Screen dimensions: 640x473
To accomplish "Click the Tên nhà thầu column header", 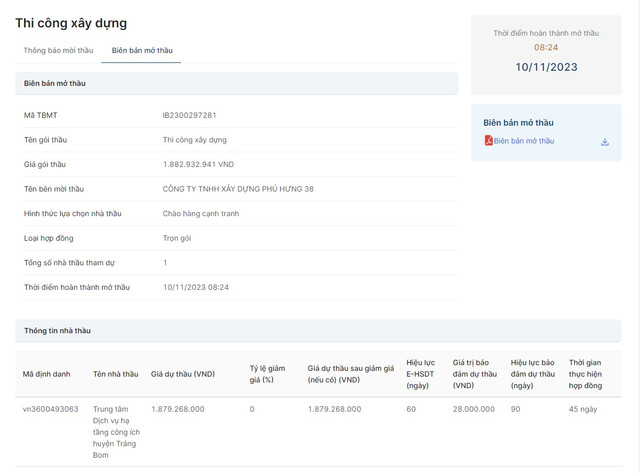I will pyautogui.click(x=115, y=374).
